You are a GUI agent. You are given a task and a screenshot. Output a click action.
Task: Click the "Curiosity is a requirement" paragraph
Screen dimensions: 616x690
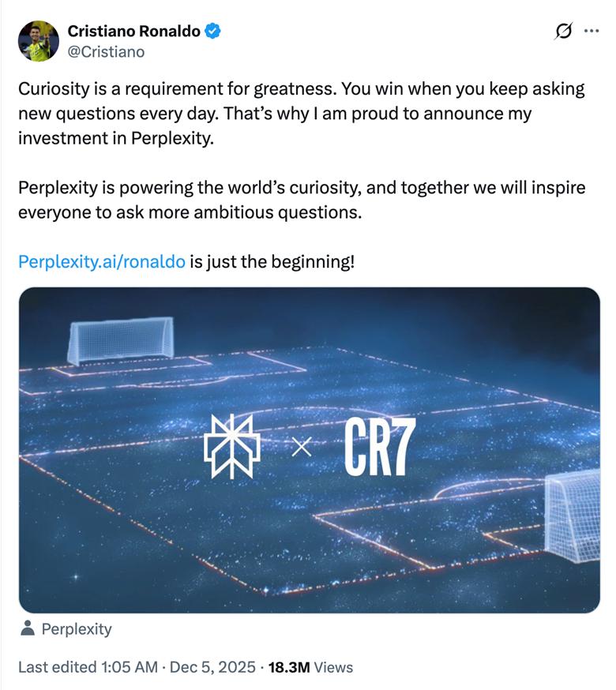tap(300, 113)
